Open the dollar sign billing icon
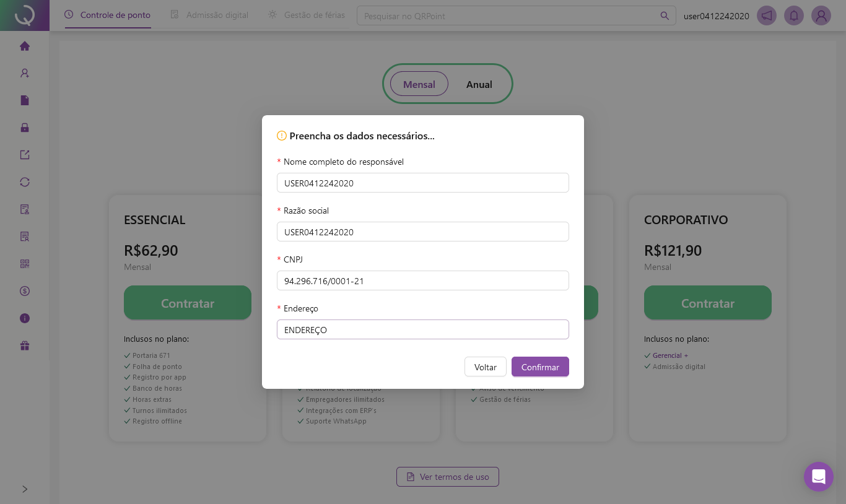Screen dimensions: 846x504 click(25, 291)
